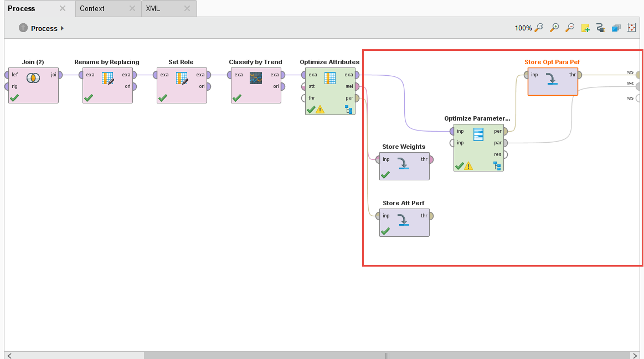
Task: Click the auto-fit process size icon
Action: (632, 28)
